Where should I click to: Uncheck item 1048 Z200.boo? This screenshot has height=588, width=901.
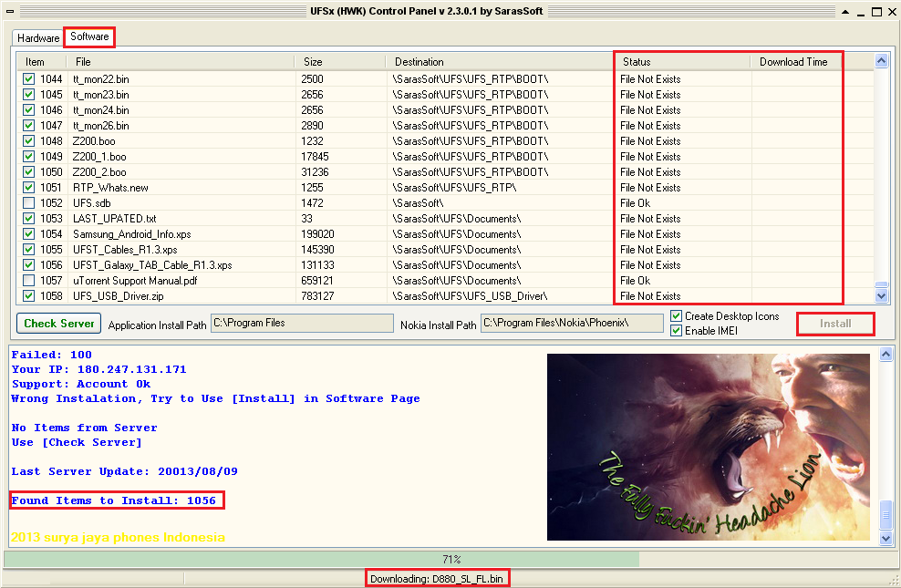(x=29, y=140)
